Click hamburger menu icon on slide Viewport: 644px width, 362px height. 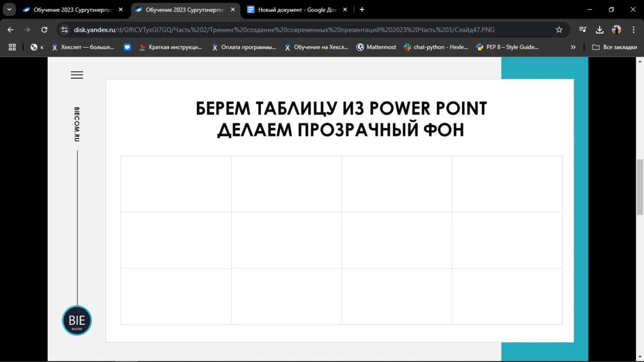(77, 75)
